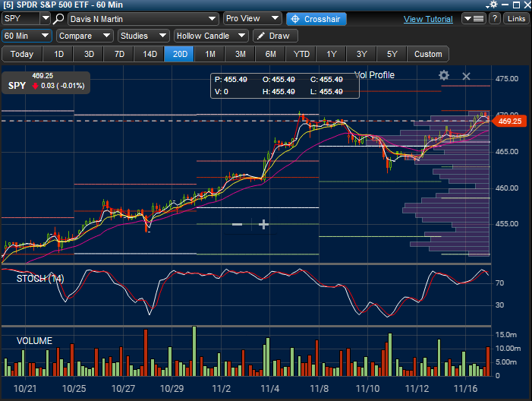Select the 1D time range tab
532x401 pixels.
pyautogui.click(x=58, y=54)
